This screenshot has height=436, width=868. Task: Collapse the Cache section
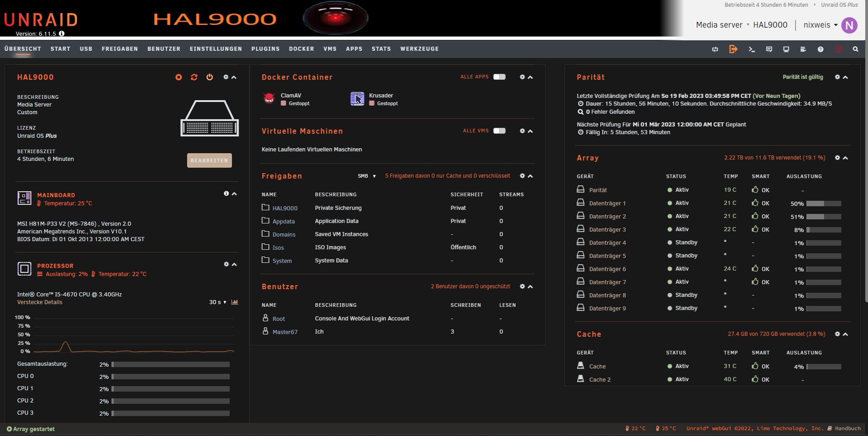click(x=845, y=334)
